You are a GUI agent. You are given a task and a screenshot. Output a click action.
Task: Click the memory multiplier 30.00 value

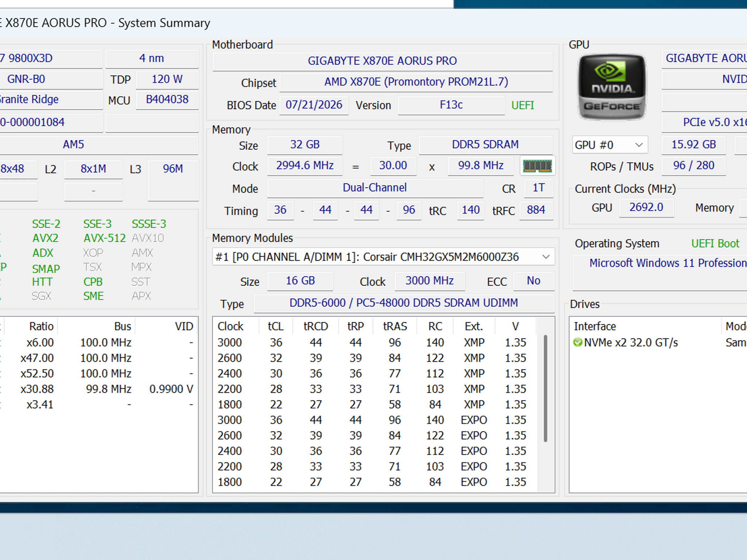393,166
